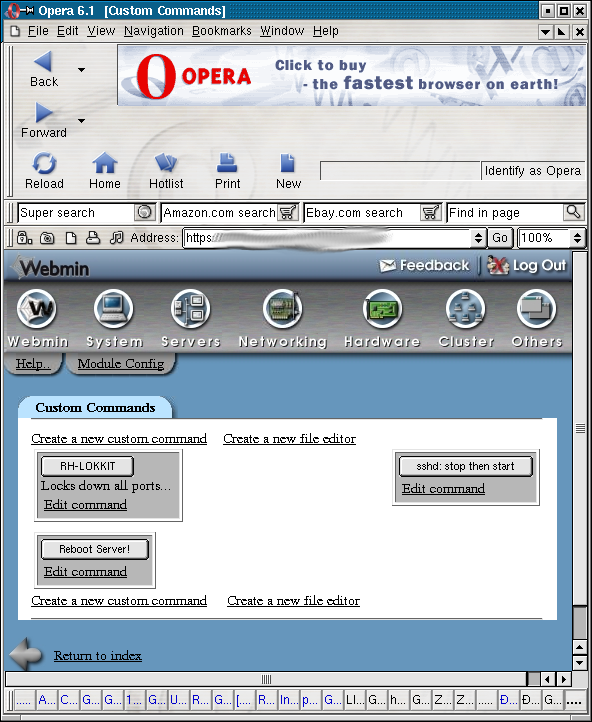Click the Help.. tab
Viewport: 592px width, 722px height.
click(33, 364)
